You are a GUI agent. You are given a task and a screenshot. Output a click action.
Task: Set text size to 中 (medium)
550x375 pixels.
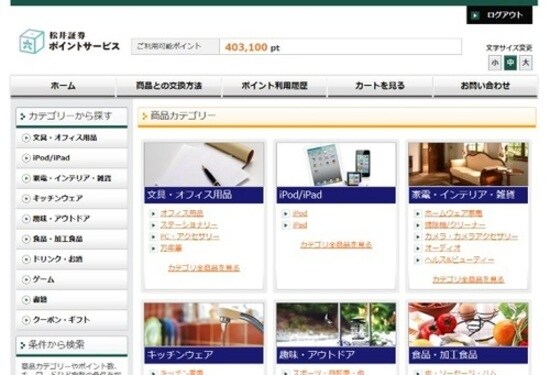coord(510,63)
